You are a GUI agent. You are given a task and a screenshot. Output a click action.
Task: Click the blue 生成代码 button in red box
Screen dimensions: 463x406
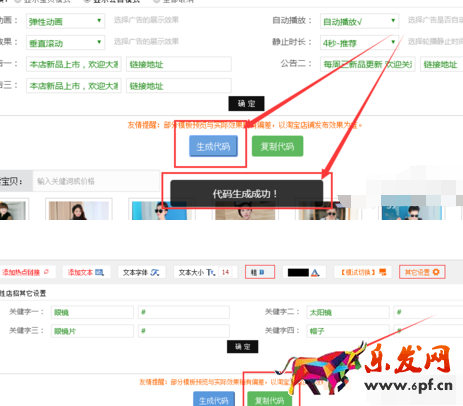(x=213, y=146)
